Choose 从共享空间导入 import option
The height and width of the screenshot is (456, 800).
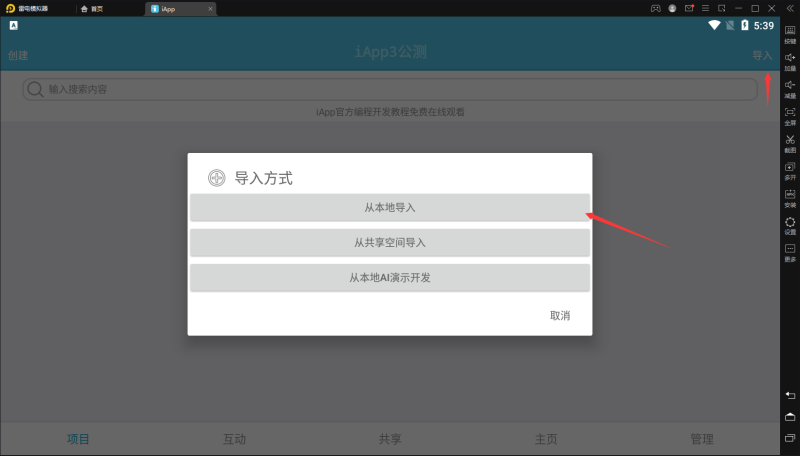(390, 243)
